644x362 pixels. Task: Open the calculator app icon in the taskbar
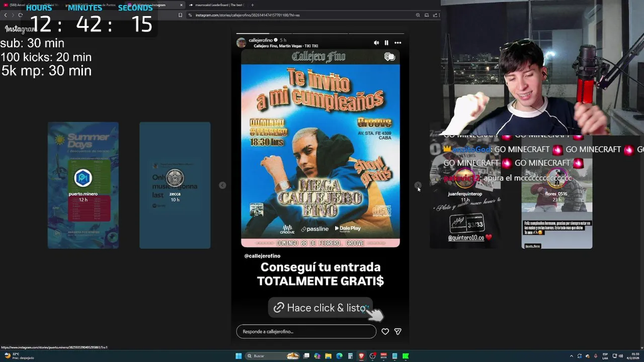pyautogui.click(x=350, y=356)
